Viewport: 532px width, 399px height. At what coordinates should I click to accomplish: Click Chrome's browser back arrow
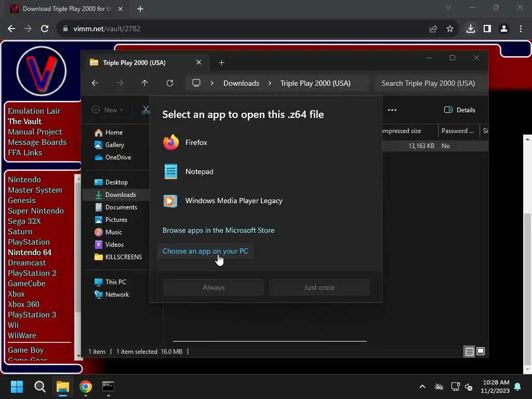tap(11, 29)
